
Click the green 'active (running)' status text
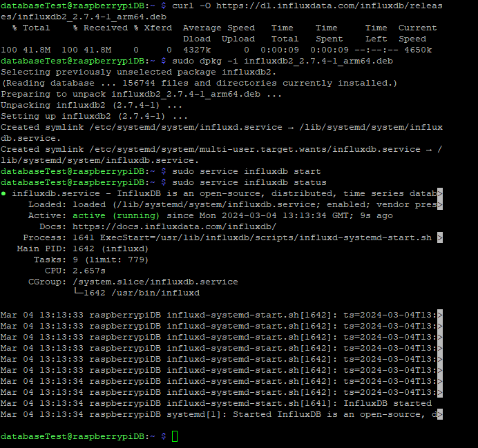116,215
